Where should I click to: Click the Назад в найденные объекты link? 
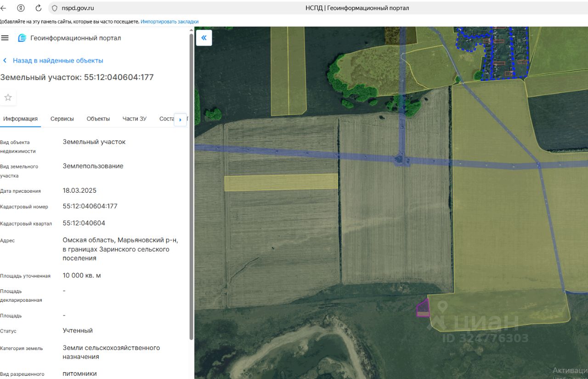57,60
